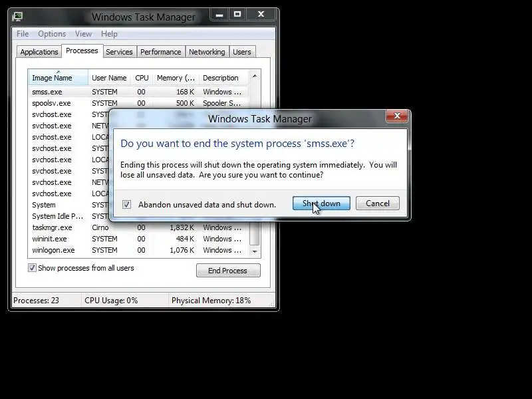Go to the Networking tab
532x399 pixels.
point(207,52)
